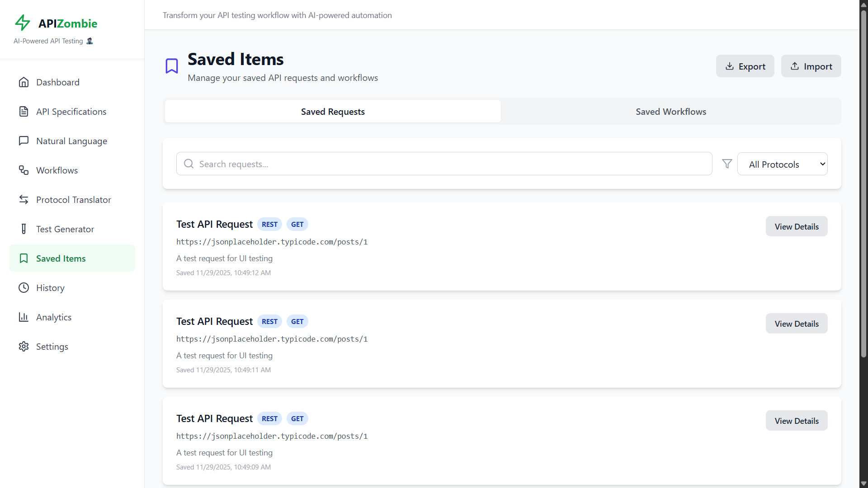868x488 pixels.
Task: Click the Analytics bar chart icon
Action: click(x=24, y=317)
